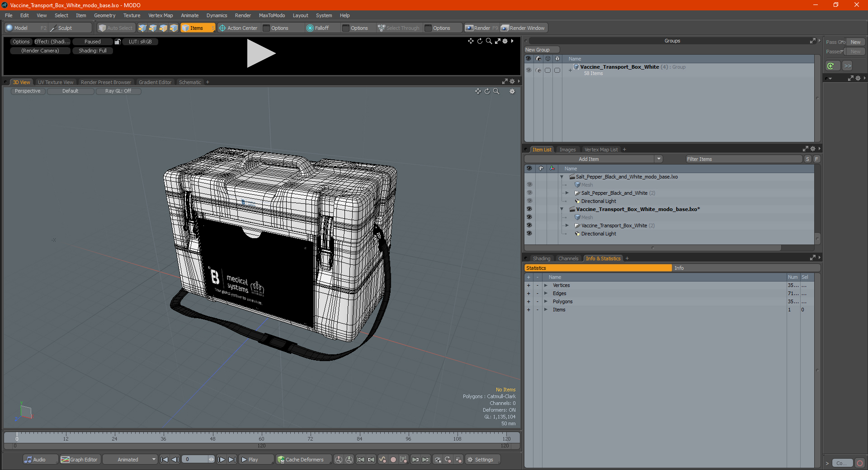Viewport: 868px width, 470px height.
Task: Toggle visibility of second Directional Light
Action: tap(529, 234)
